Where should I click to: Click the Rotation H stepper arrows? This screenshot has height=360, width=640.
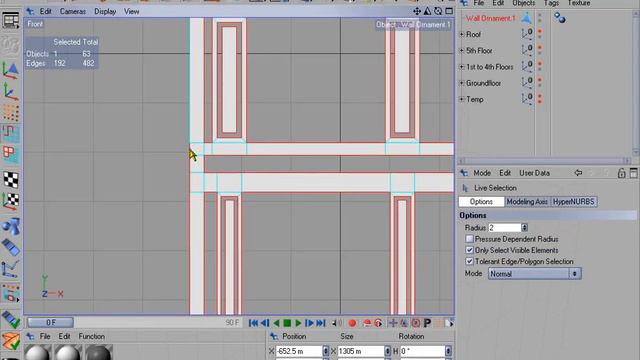tap(448, 351)
